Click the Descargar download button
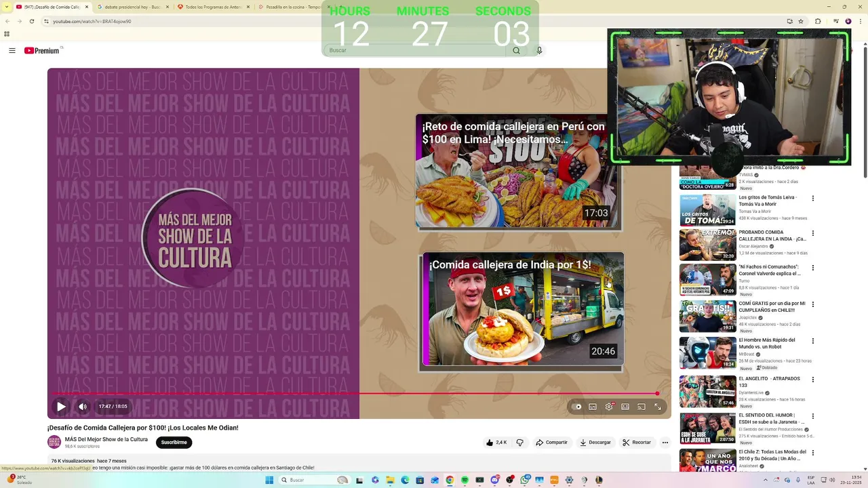 [595, 443]
